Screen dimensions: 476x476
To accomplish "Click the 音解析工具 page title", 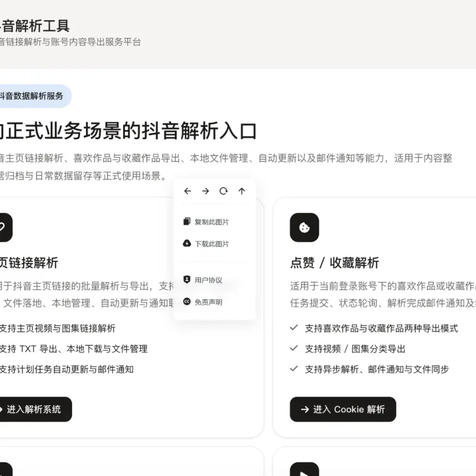I will click(x=35, y=26).
